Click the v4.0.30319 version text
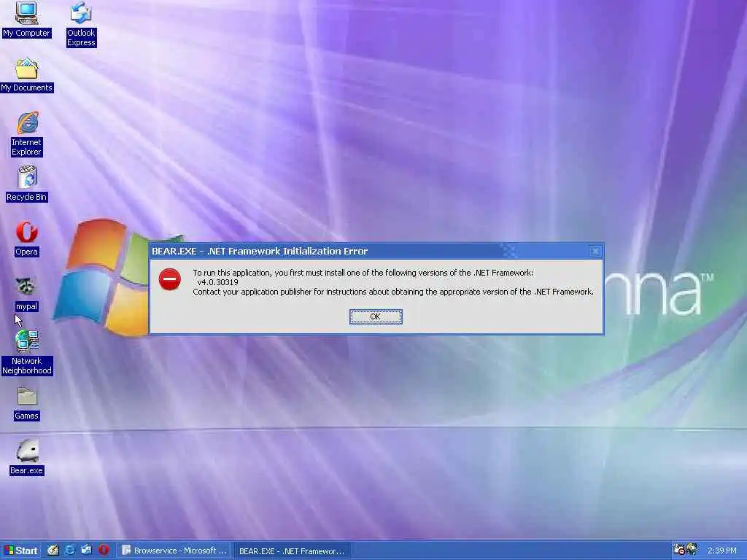The height and width of the screenshot is (560, 747). point(217,282)
